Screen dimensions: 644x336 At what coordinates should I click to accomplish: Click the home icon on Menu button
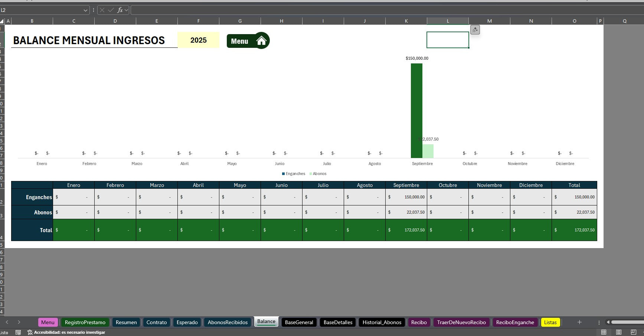[262, 41]
